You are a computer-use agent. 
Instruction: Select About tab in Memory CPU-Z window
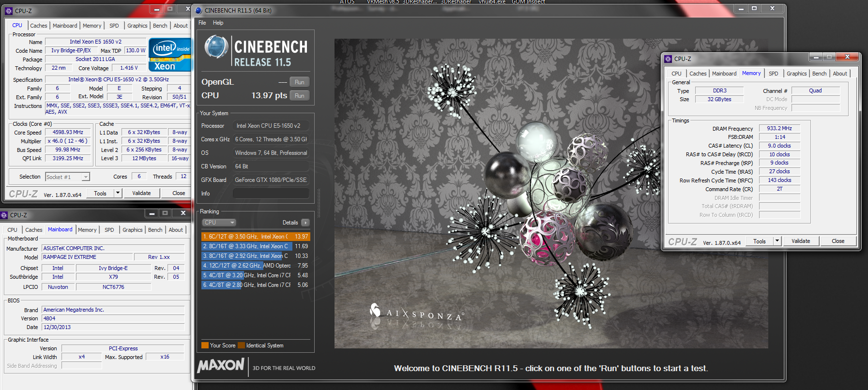tap(840, 74)
